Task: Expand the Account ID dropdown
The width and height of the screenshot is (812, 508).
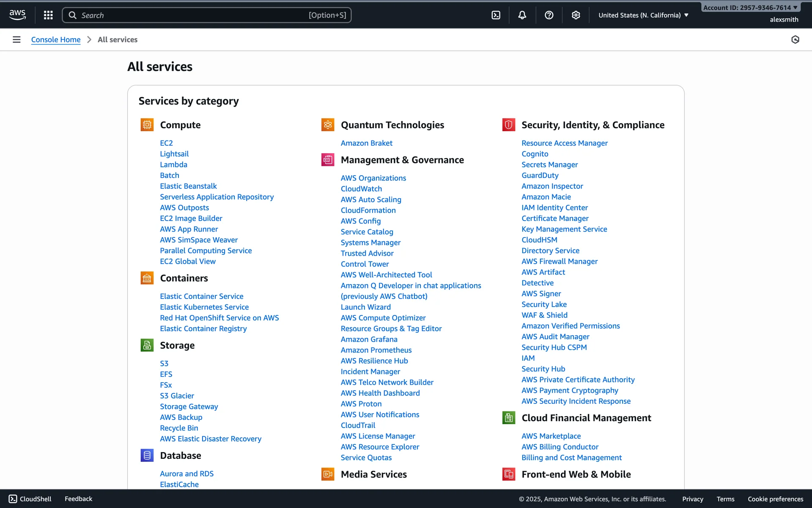Action: tap(750, 8)
